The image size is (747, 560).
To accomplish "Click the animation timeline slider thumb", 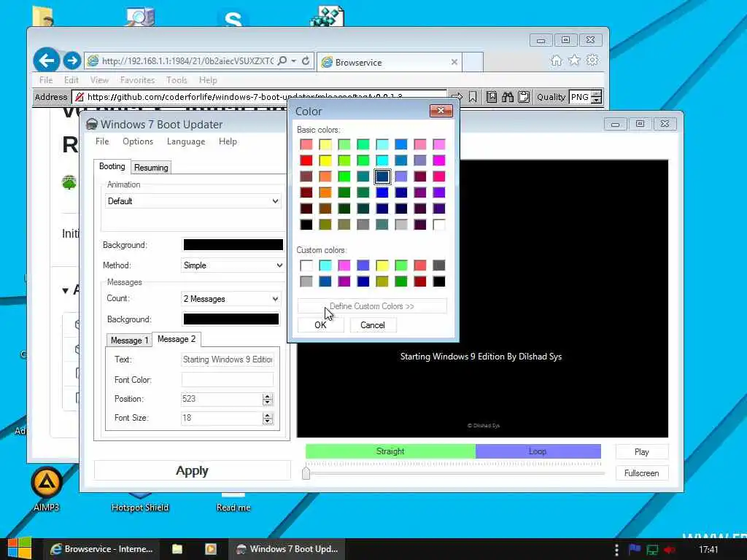I will [306, 472].
